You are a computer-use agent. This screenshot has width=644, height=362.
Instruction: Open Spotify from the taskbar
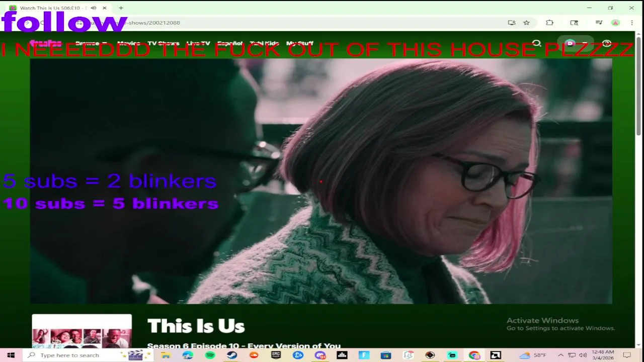tap(210, 355)
